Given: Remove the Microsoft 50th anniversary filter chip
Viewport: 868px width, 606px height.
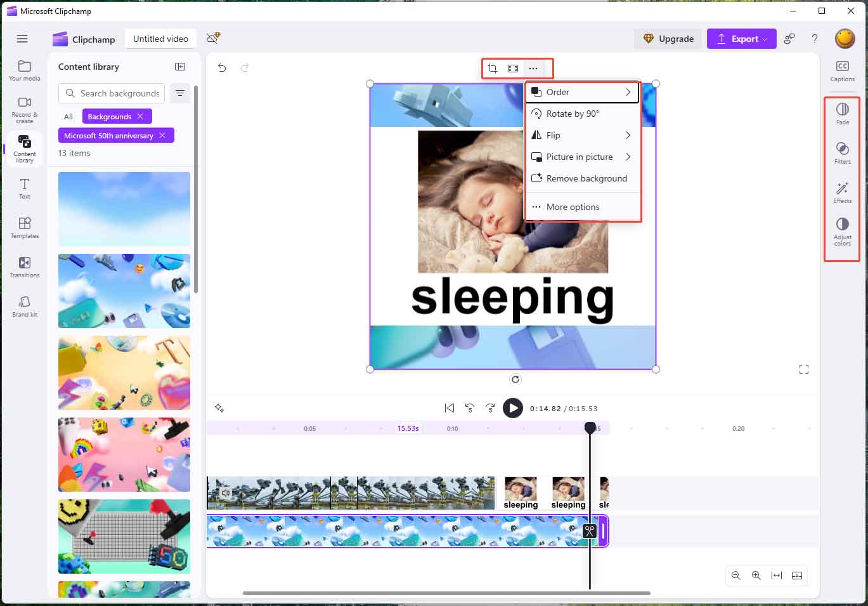Looking at the screenshot, I should click(x=162, y=135).
